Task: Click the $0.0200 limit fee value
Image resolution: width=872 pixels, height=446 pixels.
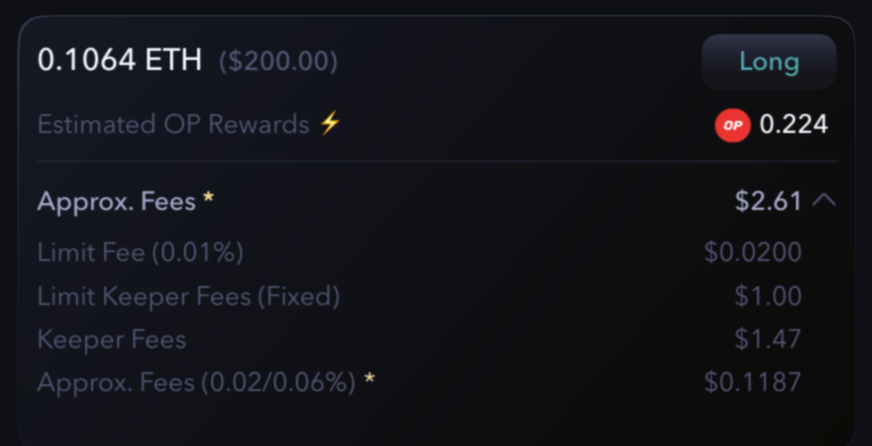Action: [x=752, y=252]
